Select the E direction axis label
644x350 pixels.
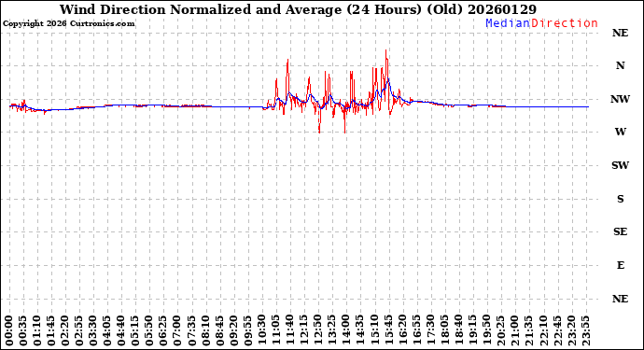(x=620, y=265)
